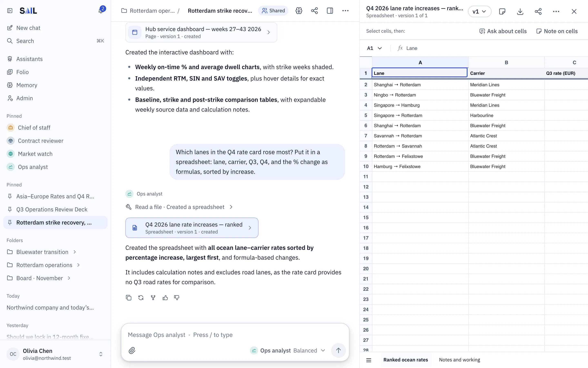Toggle side panel layout icon in chat header
Image resolution: width=588 pixels, height=368 pixels.
pos(330,11)
